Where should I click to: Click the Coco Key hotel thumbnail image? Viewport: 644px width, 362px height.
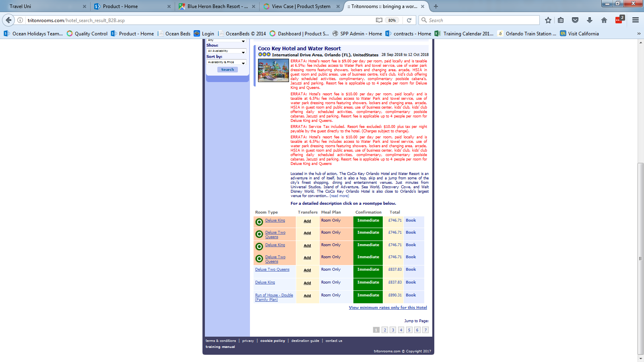(273, 70)
